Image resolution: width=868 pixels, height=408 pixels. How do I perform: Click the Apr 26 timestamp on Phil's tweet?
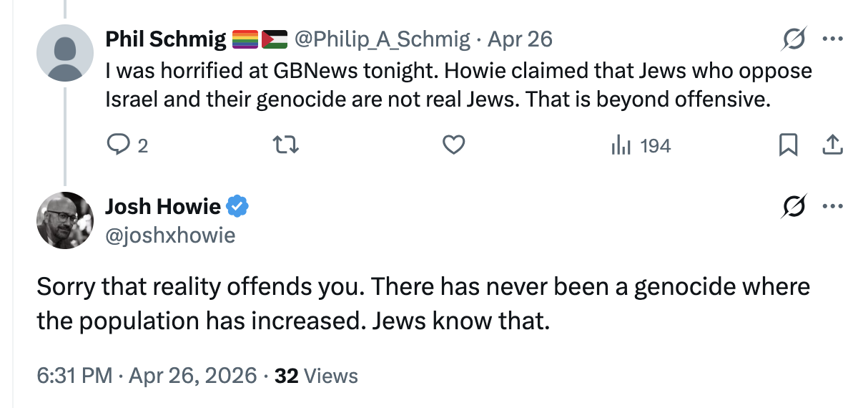point(520,39)
